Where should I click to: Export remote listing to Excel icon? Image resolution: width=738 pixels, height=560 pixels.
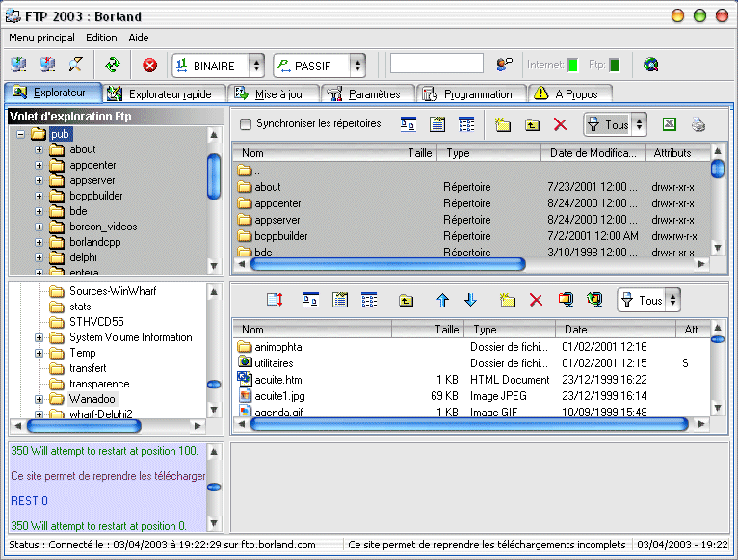point(670,124)
